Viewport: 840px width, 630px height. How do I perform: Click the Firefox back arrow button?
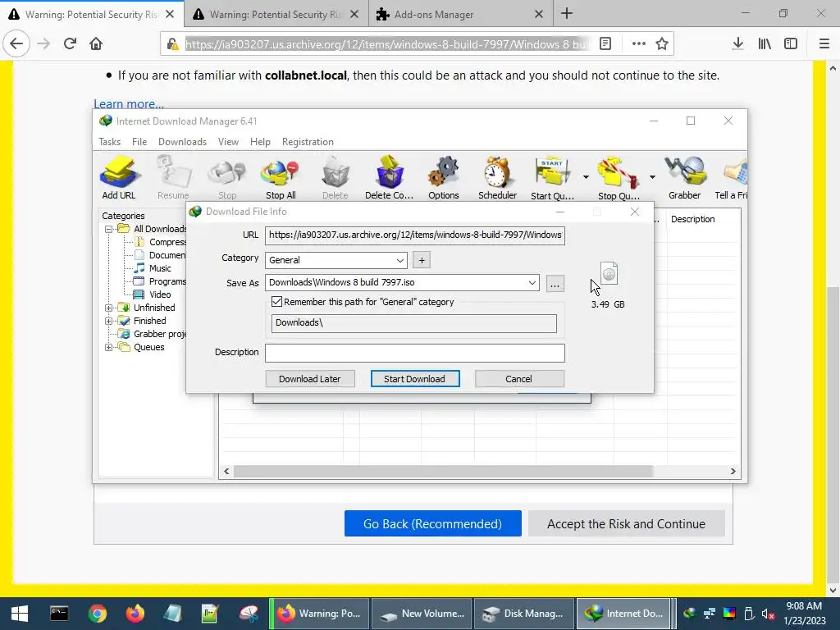[x=16, y=43]
